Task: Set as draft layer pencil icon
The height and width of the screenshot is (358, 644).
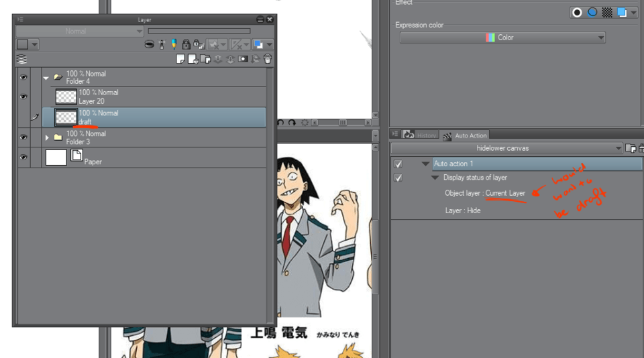Action: point(174,44)
